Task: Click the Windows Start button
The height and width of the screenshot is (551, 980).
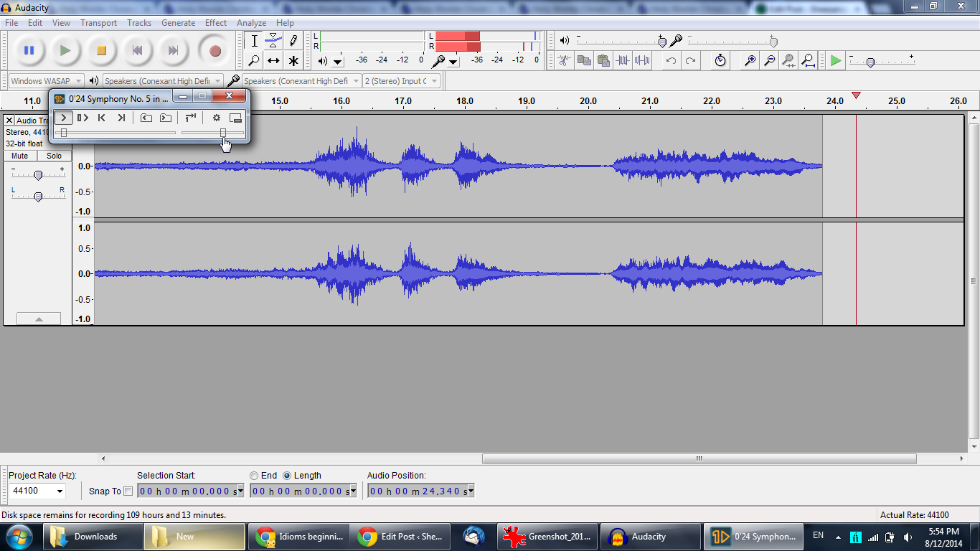Action: pyautogui.click(x=18, y=536)
